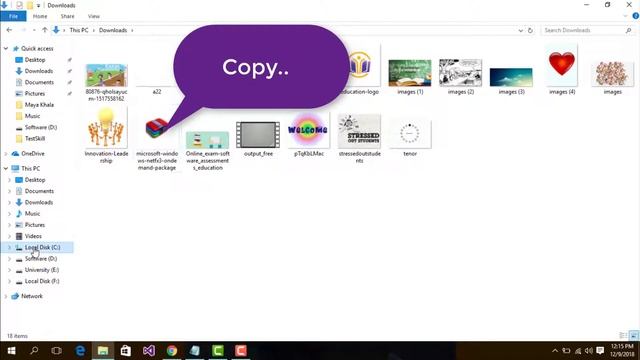Screen dimensions: 640x360
Task: Open the TestSkill folder
Action: click(x=35, y=139)
